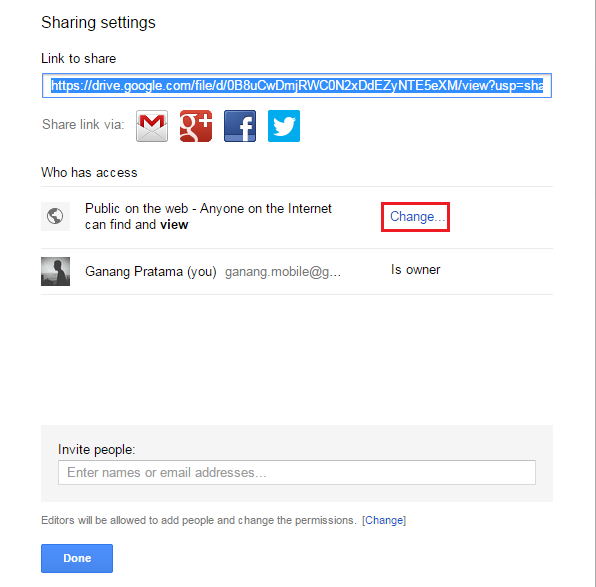Click the 'Who has access' heading
This screenshot has width=596, height=587.
(89, 173)
